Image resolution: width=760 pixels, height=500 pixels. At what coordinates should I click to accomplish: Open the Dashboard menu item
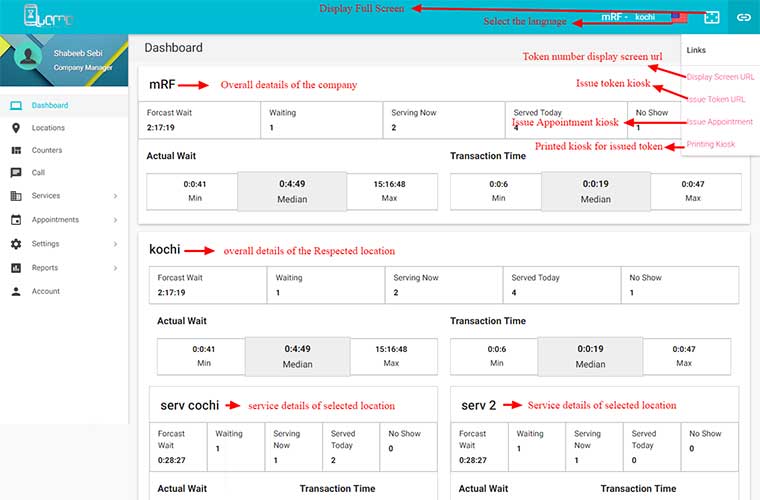coord(64,106)
